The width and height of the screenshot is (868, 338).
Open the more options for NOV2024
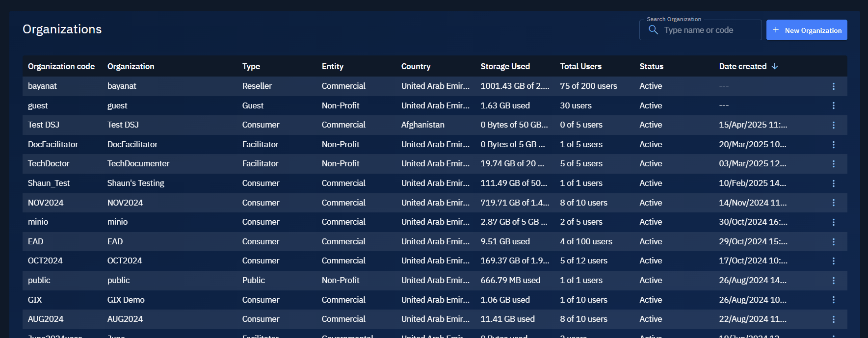833,203
